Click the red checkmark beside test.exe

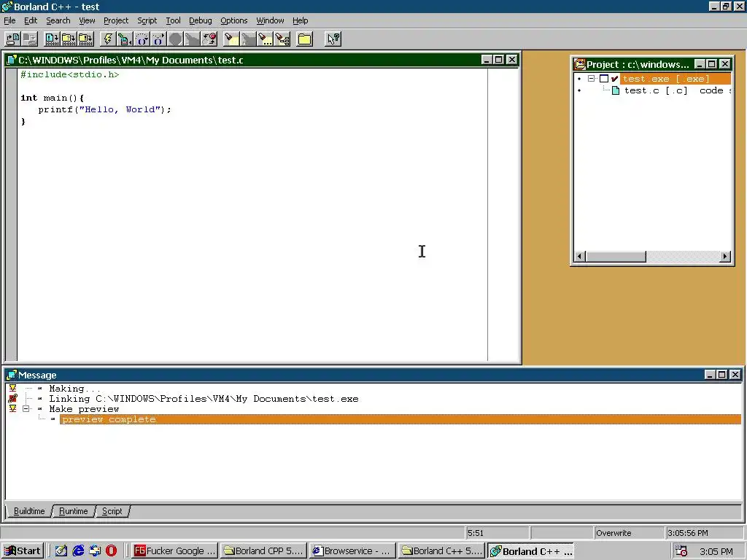click(x=614, y=79)
